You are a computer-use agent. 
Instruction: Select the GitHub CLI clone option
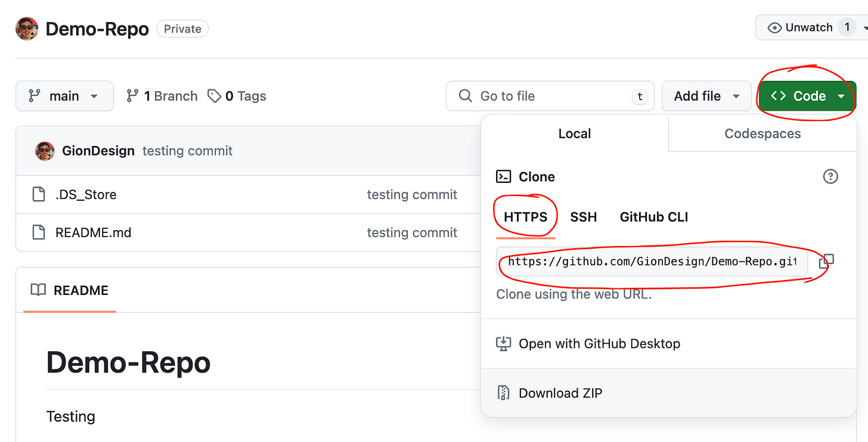[654, 217]
